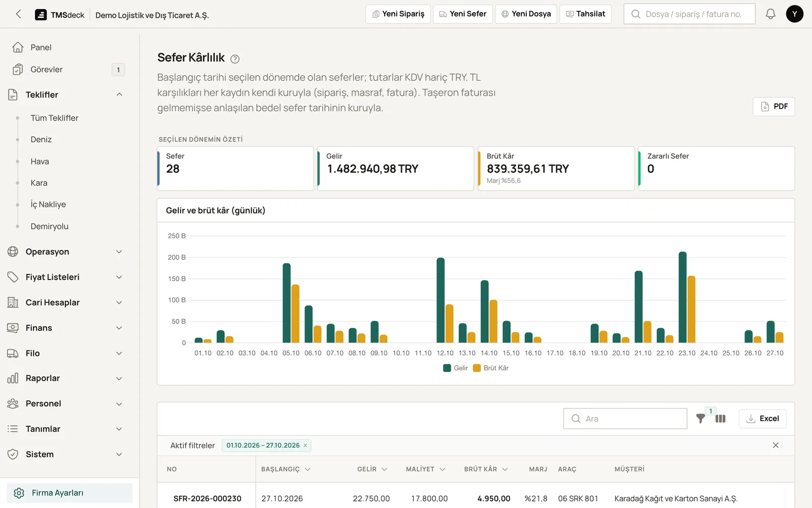The width and height of the screenshot is (812, 508).
Task: Sort by Gelir column
Action: coord(372,469)
